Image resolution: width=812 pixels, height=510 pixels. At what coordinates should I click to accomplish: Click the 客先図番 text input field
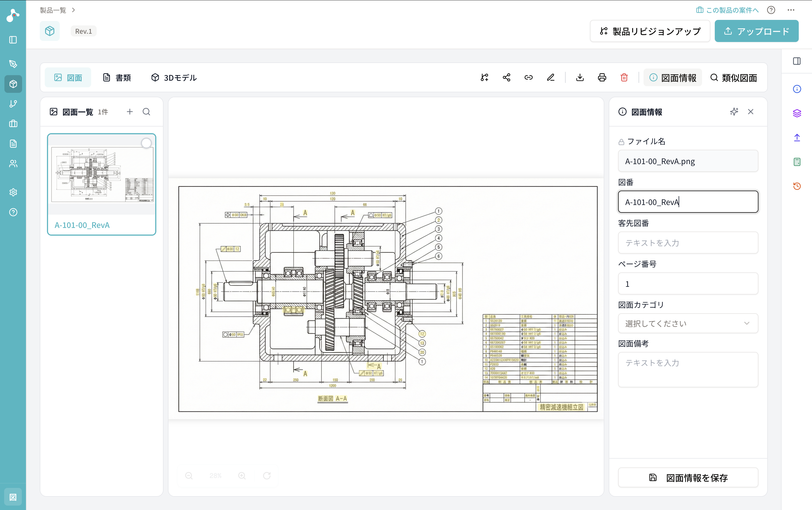click(688, 243)
